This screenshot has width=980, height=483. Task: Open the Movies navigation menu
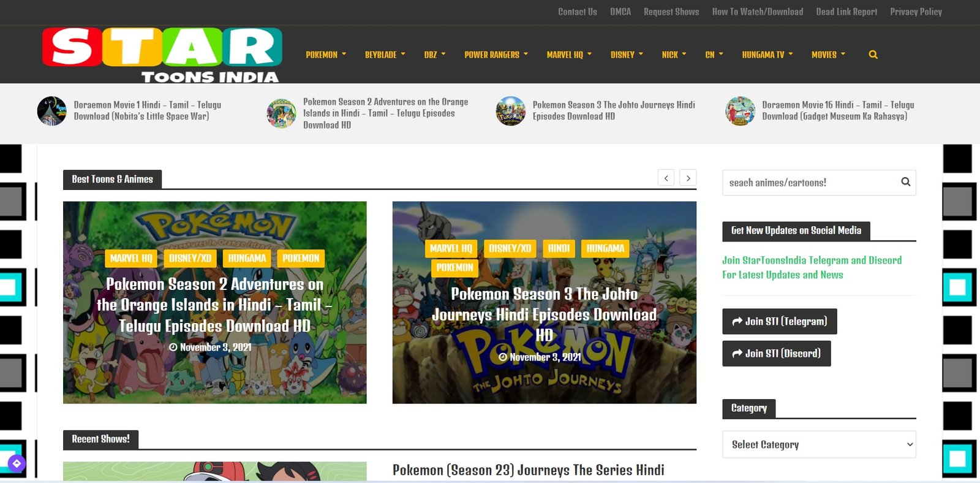point(828,55)
